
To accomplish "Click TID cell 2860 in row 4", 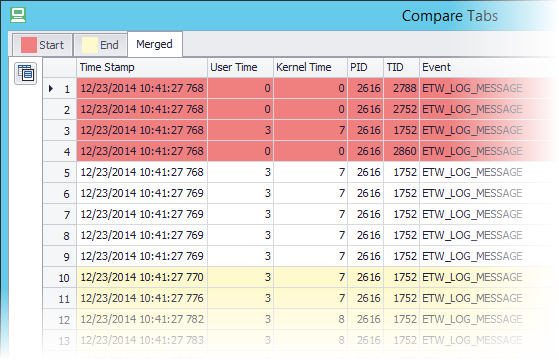I will coord(401,151).
